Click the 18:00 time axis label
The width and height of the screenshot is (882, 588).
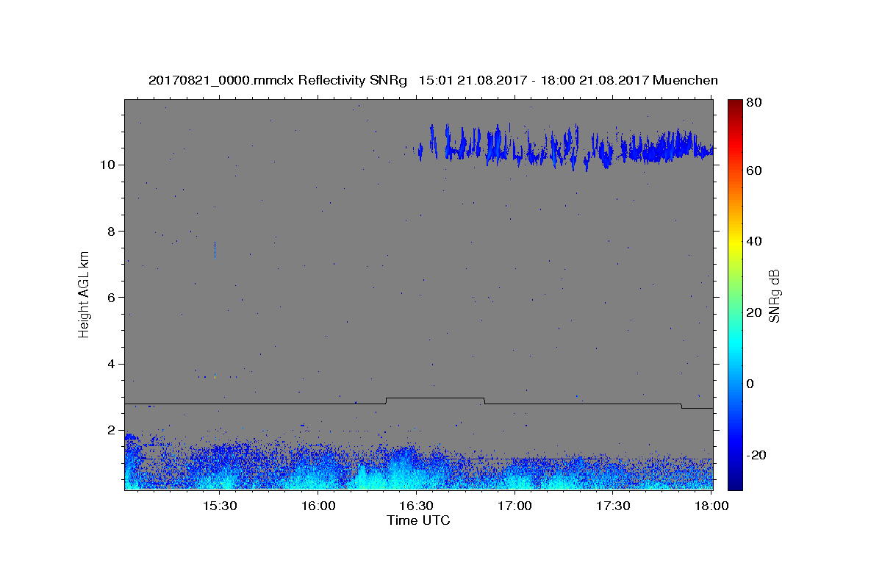click(711, 506)
